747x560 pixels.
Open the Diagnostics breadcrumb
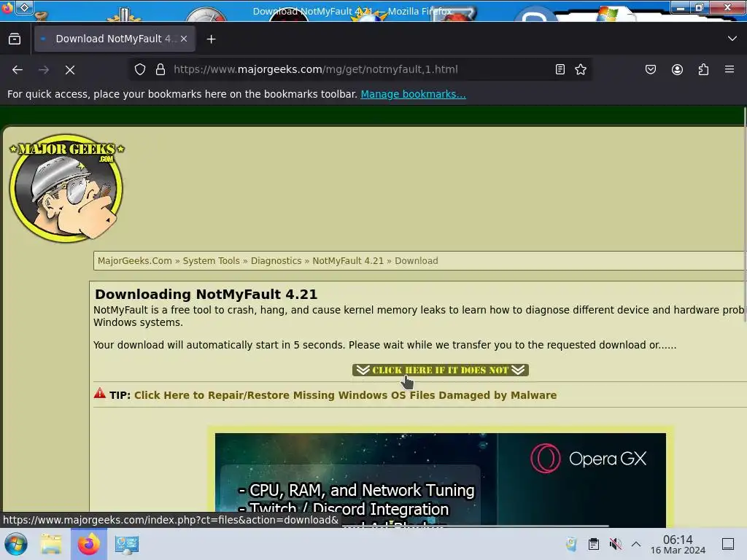tap(276, 261)
